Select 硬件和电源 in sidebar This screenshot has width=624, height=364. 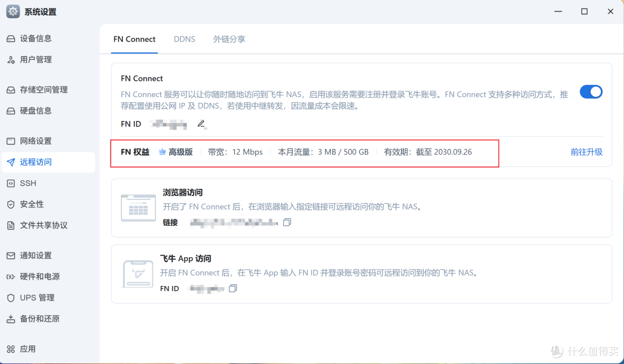[x=48, y=277]
